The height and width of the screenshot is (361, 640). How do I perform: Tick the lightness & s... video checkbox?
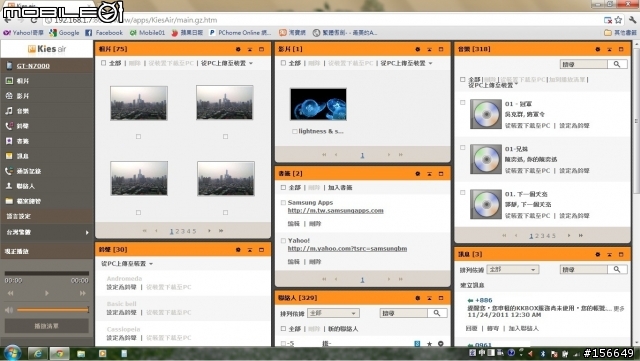(295, 131)
